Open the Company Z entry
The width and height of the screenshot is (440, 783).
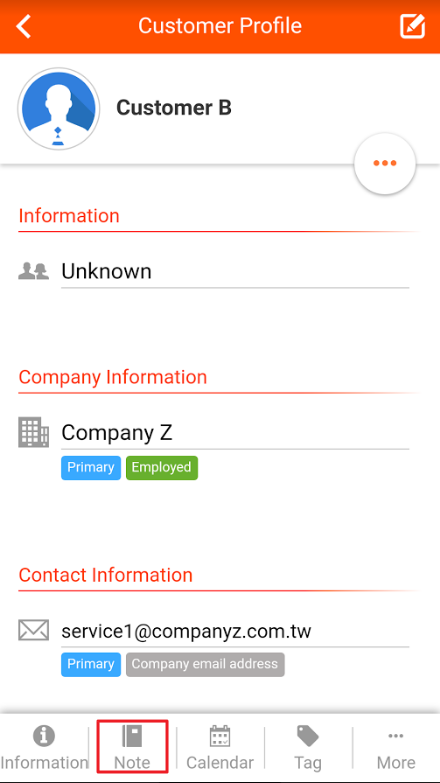coord(235,433)
